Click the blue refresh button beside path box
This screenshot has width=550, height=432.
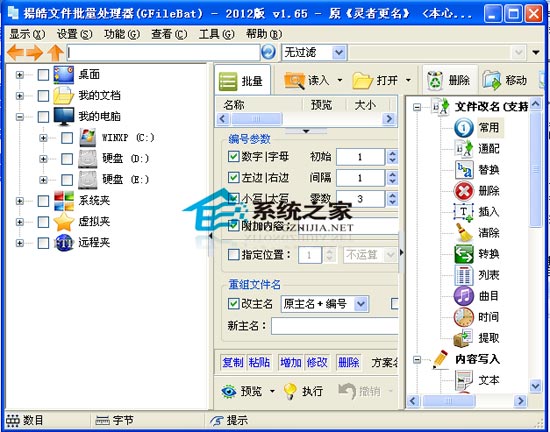268,53
